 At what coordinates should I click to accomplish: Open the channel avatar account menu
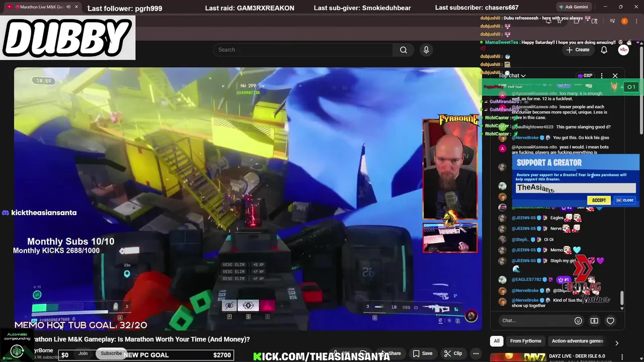tap(623, 50)
